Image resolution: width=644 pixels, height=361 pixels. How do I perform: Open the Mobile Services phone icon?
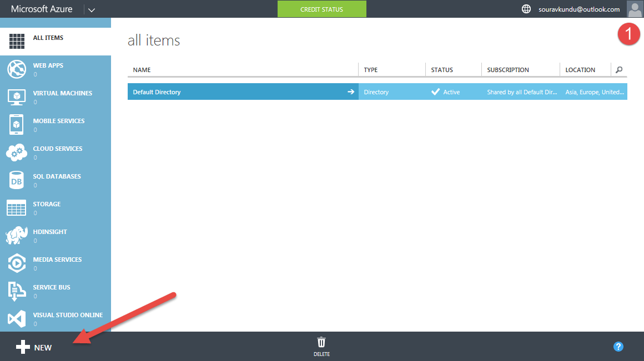coord(17,125)
